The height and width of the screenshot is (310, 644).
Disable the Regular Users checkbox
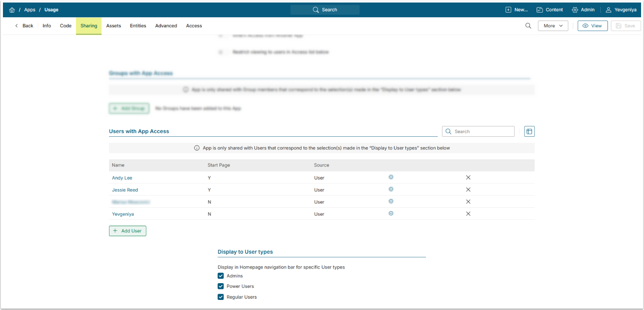point(221,297)
